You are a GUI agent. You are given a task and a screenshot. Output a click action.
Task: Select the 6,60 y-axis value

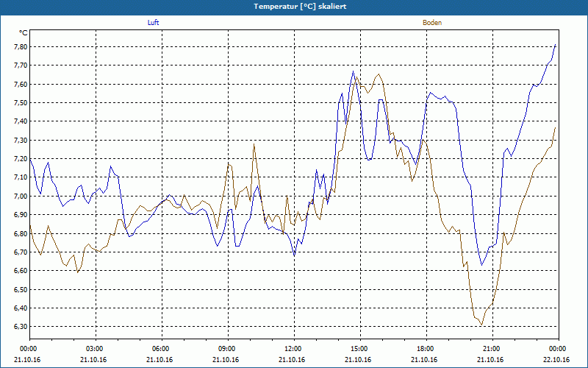point(21,271)
